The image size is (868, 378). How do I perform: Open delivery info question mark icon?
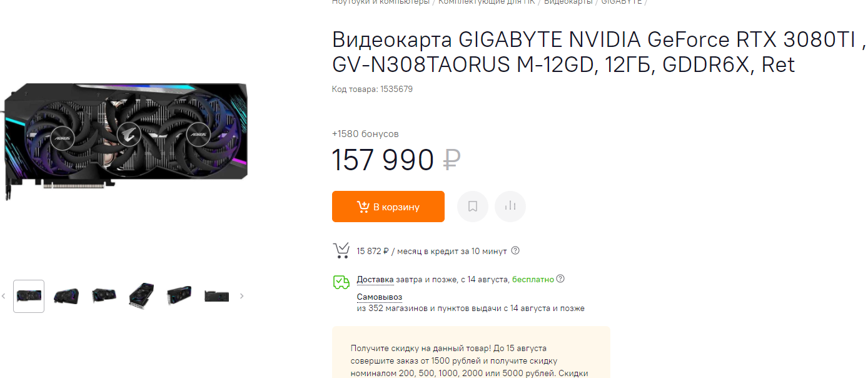point(560,279)
